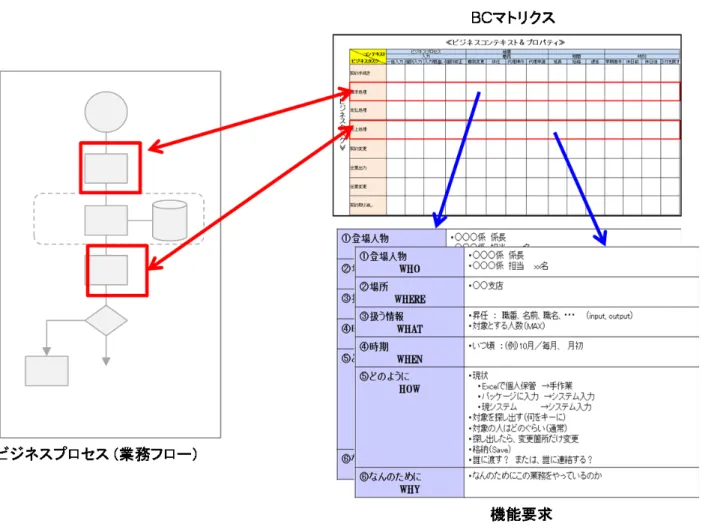Image resolution: width=702 pixels, height=524 pixels.
Task: Click 対象を探し出す(何をキーに) line
Action: coord(517,417)
